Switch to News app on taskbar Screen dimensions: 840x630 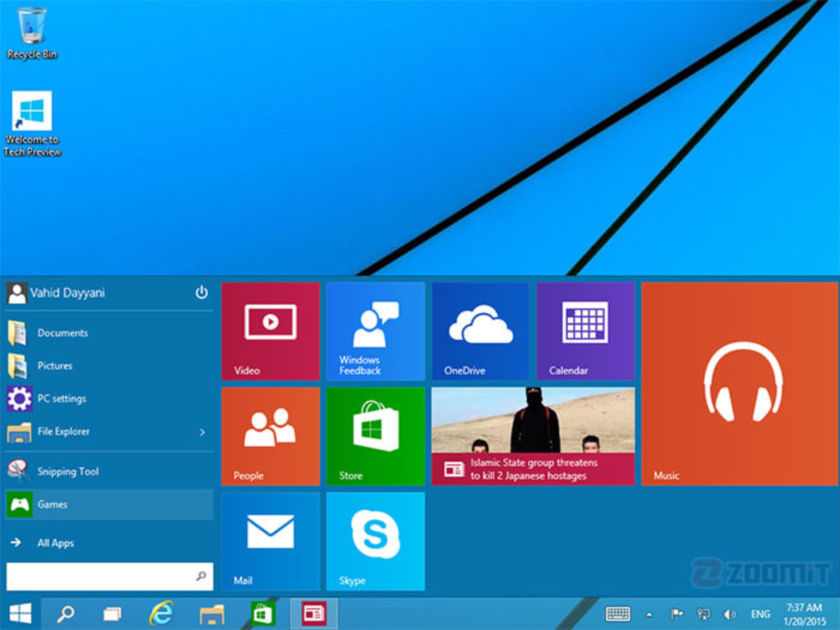point(314,614)
